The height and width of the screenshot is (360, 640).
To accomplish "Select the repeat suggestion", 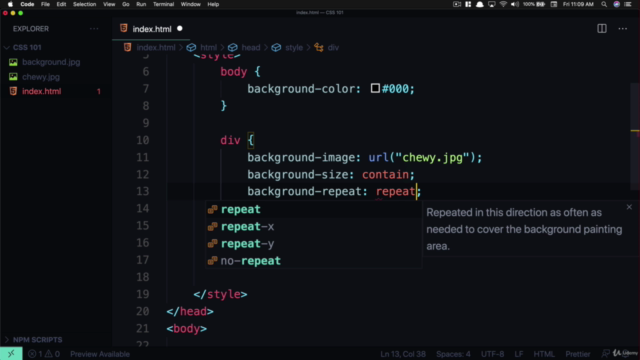I will pyautogui.click(x=313, y=209).
